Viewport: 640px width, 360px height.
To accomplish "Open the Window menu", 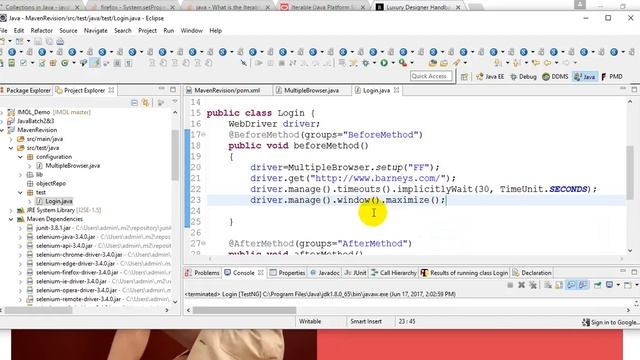I will (x=191, y=31).
